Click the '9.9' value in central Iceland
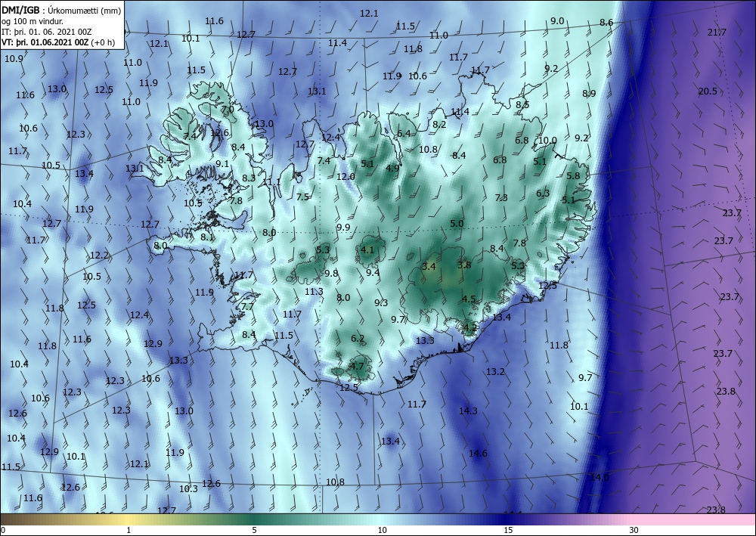The height and width of the screenshot is (536, 756). click(x=343, y=228)
